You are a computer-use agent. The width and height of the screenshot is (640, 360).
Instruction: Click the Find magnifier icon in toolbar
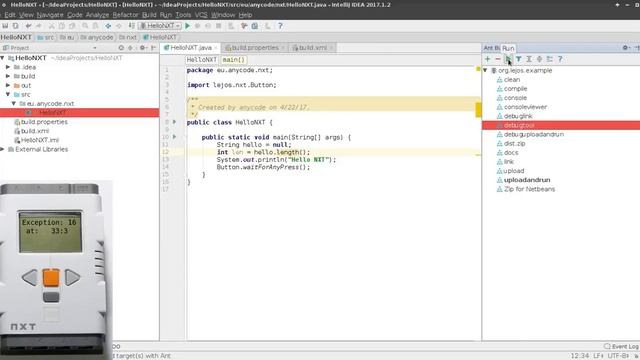coord(85,26)
